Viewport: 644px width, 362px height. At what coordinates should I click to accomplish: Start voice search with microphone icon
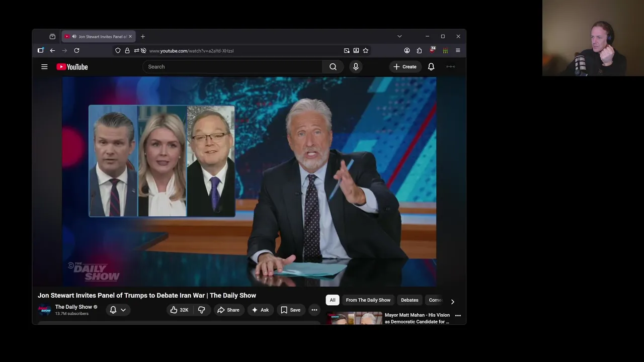(x=356, y=66)
